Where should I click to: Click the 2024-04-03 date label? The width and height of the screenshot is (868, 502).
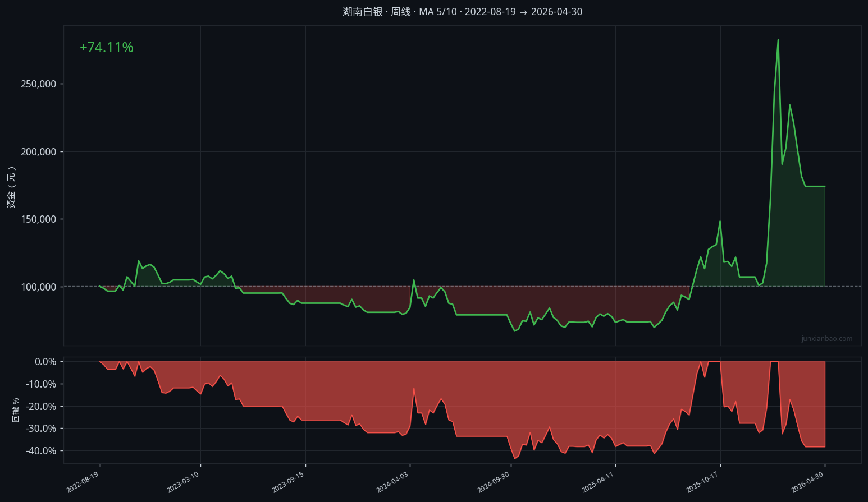[392, 482]
